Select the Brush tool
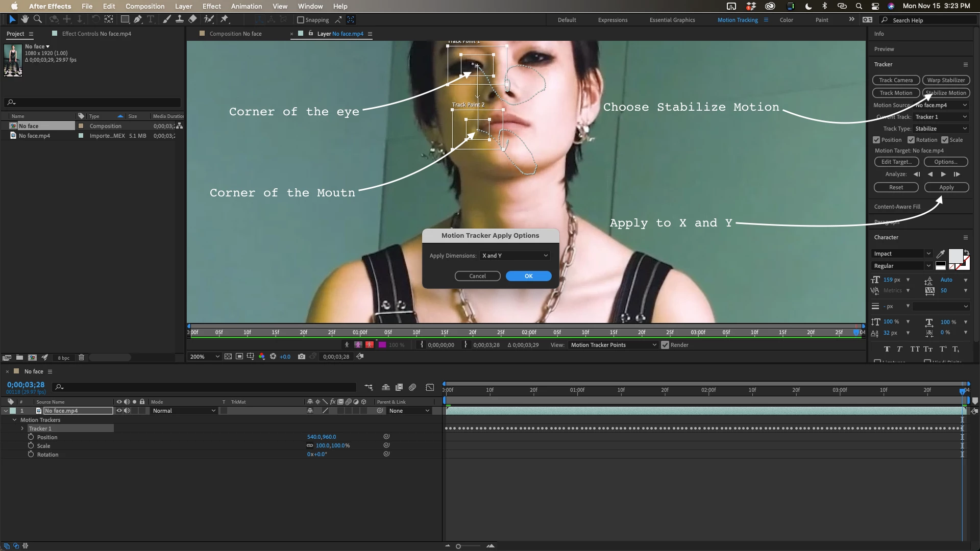Viewport: 980px width, 551px height. 167,19
